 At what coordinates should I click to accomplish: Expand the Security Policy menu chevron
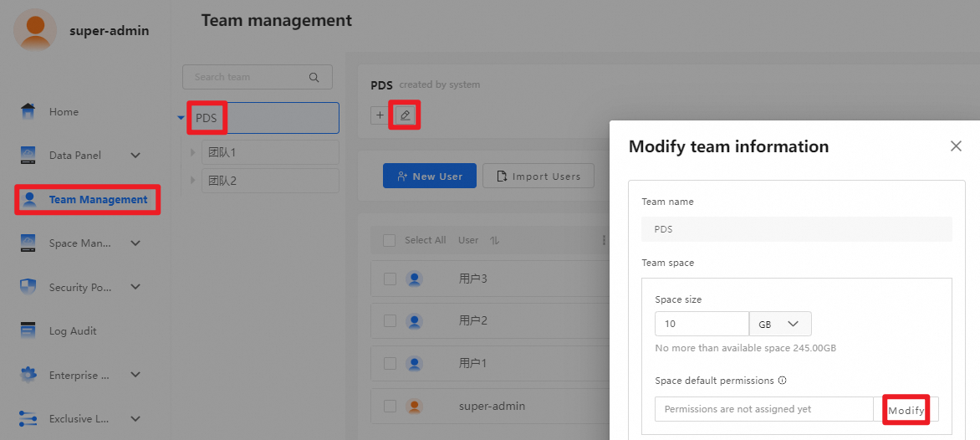tap(135, 287)
